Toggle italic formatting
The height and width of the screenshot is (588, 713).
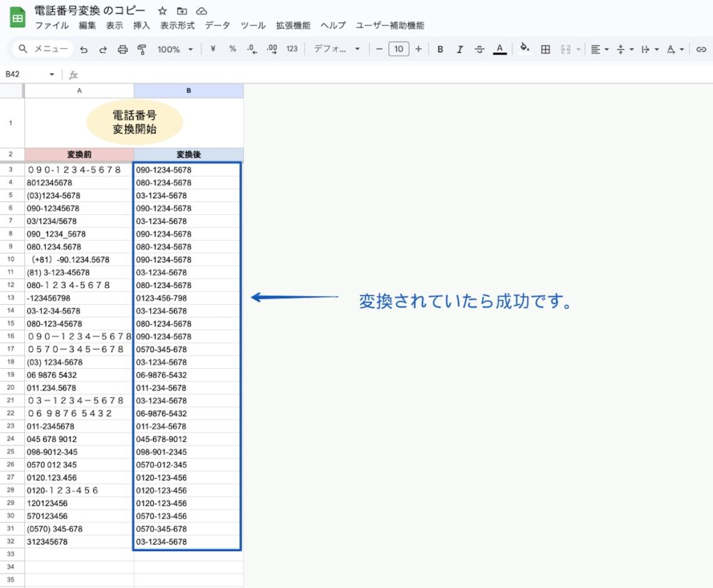coord(460,49)
